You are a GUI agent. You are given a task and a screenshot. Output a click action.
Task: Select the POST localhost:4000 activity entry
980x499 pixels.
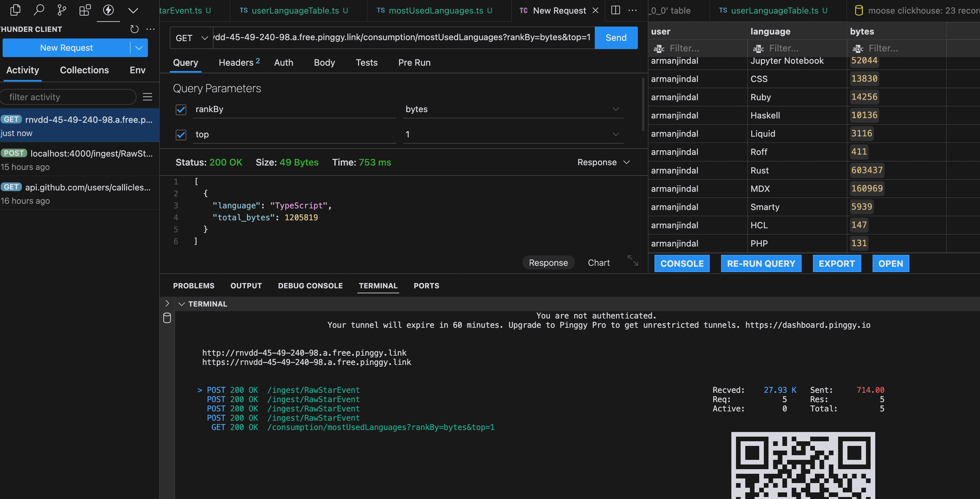(79, 159)
